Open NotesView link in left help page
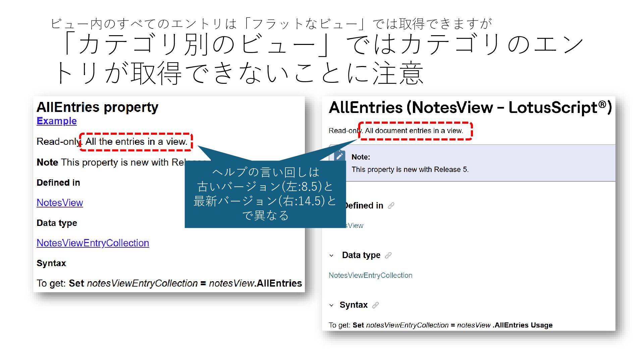 (x=60, y=203)
